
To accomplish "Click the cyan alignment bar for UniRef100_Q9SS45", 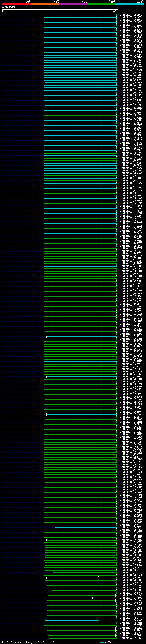I will click(x=81, y=15).
